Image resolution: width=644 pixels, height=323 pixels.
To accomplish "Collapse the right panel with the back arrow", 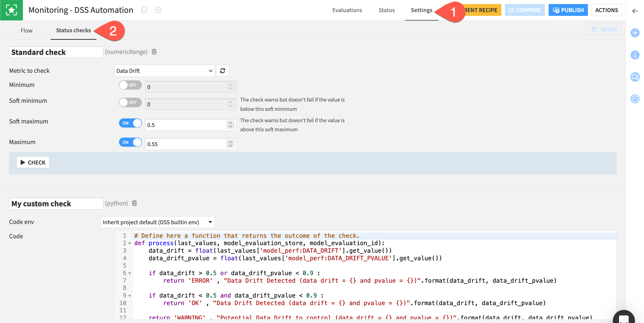I will point(635,11).
